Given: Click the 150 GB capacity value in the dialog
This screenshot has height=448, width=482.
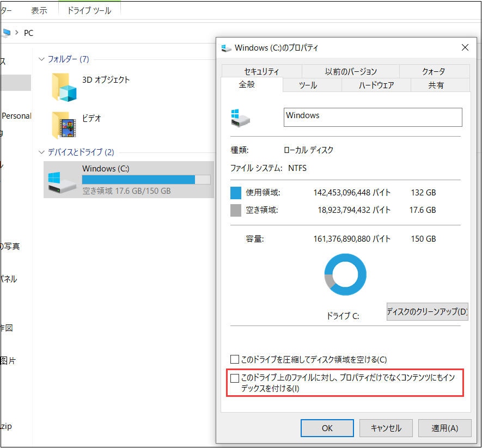Looking at the screenshot, I should point(423,239).
